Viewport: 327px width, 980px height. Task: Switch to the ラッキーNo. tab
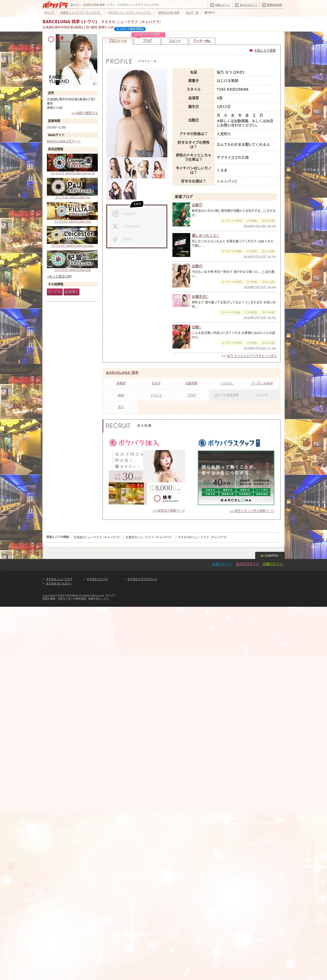[x=202, y=41]
